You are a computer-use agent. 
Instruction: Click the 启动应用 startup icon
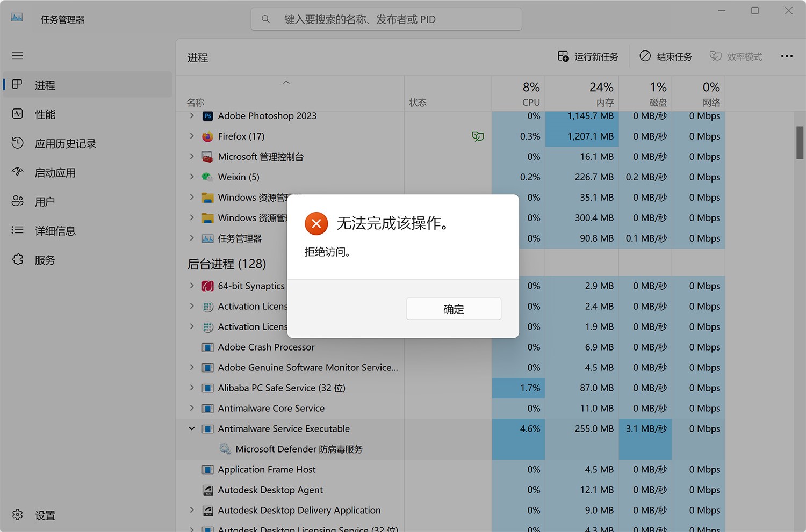(18, 172)
